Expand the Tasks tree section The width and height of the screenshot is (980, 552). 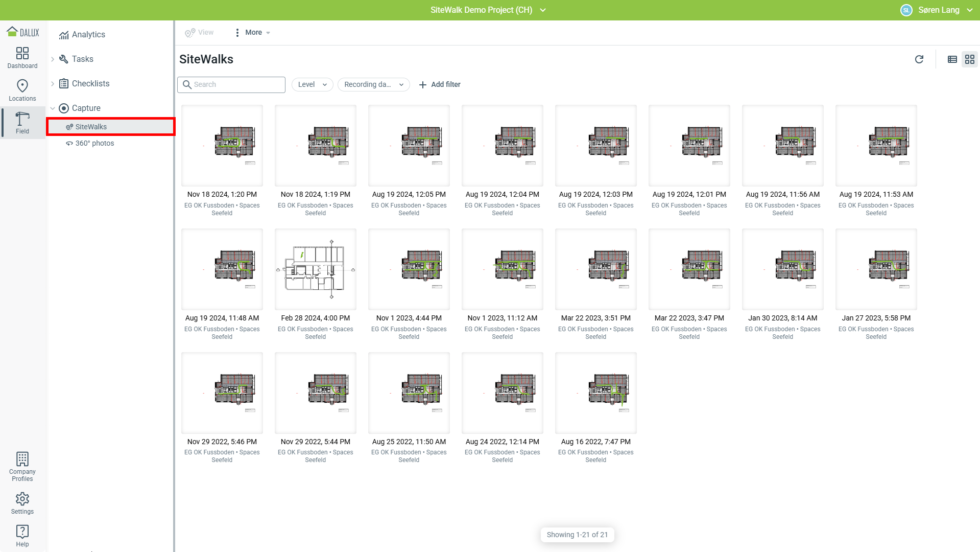pyautogui.click(x=53, y=59)
